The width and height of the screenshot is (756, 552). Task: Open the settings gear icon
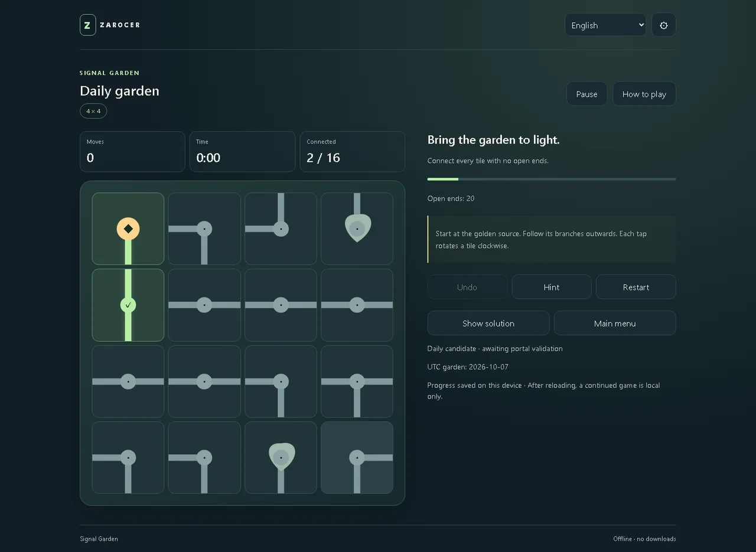(664, 25)
